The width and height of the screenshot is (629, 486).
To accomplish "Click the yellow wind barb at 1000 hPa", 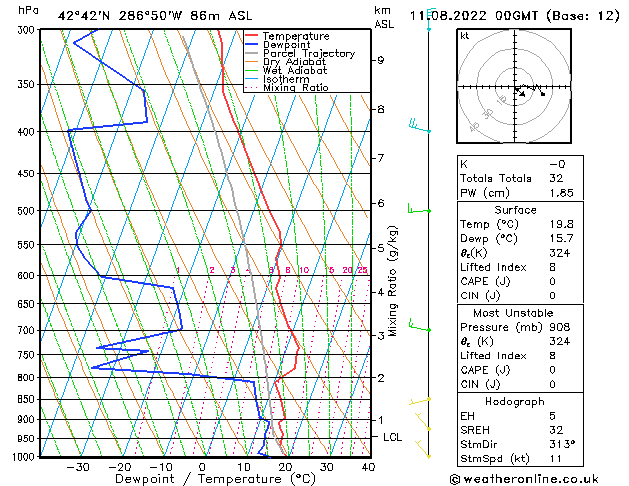I will point(422,449).
